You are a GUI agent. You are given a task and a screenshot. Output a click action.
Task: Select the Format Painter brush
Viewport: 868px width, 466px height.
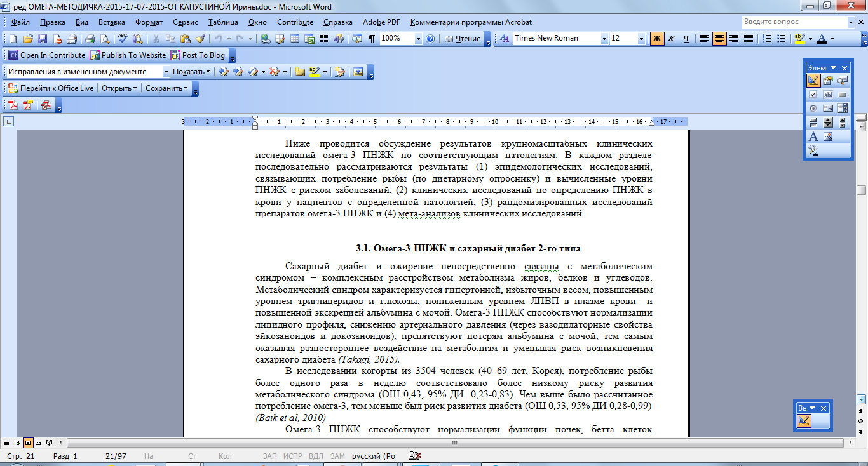[x=200, y=39]
